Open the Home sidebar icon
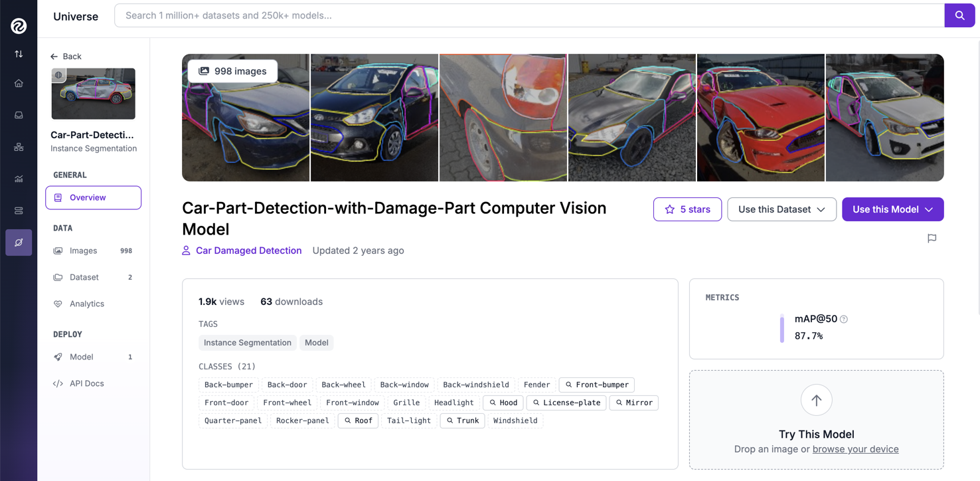 click(19, 83)
